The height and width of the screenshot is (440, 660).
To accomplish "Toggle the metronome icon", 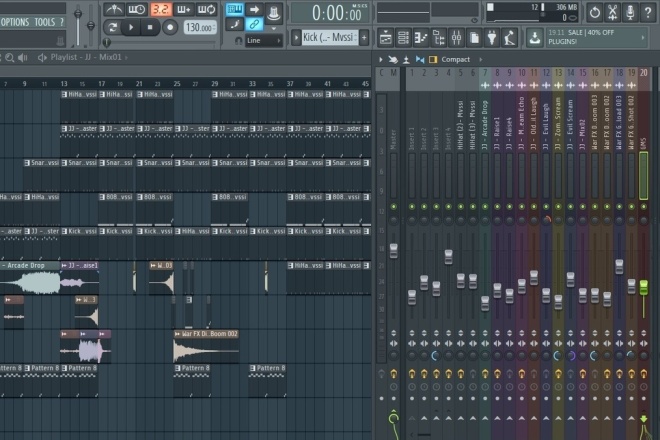I will pos(114,9).
